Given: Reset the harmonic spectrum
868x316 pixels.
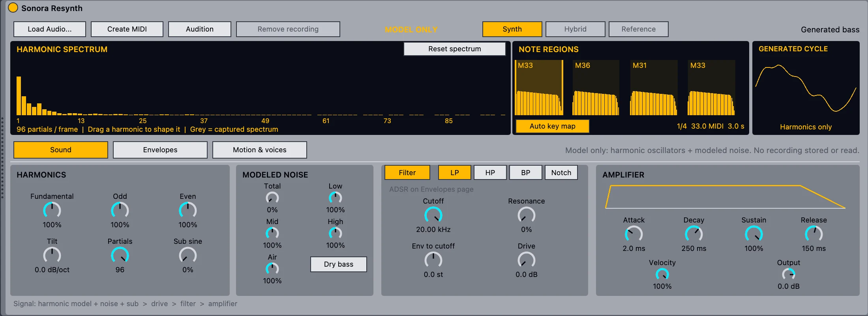Looking at the screenshot, I should click(455, 49).
